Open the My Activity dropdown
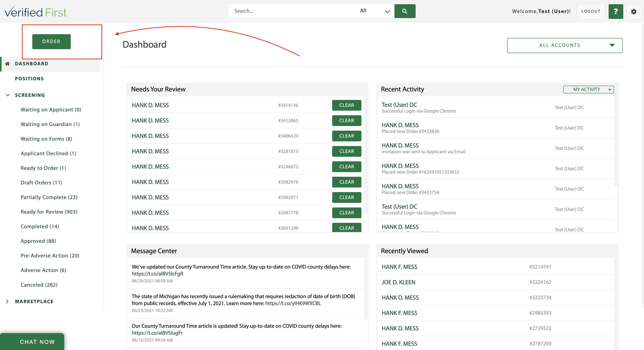Image resolution: width=644 pixels, height=350 pixels. [588, 90]
